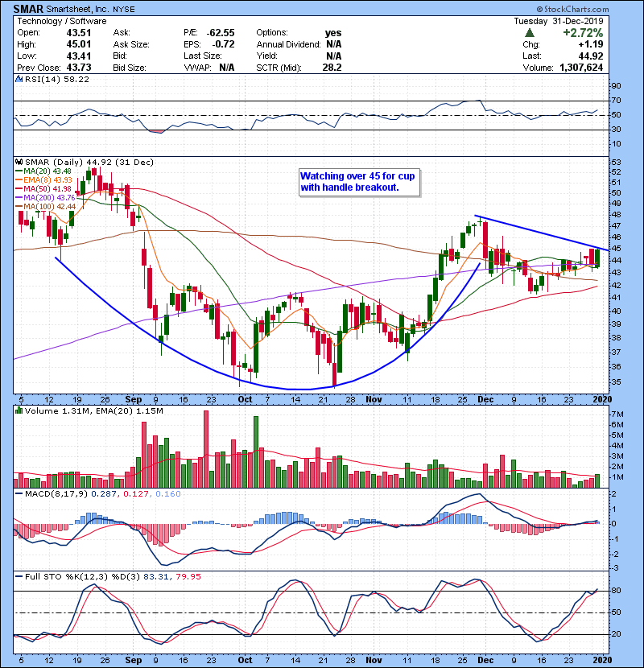This screenshot has height=668, width=644.
Task: Click the 35 label on the price axis
Action: [617, 381]
